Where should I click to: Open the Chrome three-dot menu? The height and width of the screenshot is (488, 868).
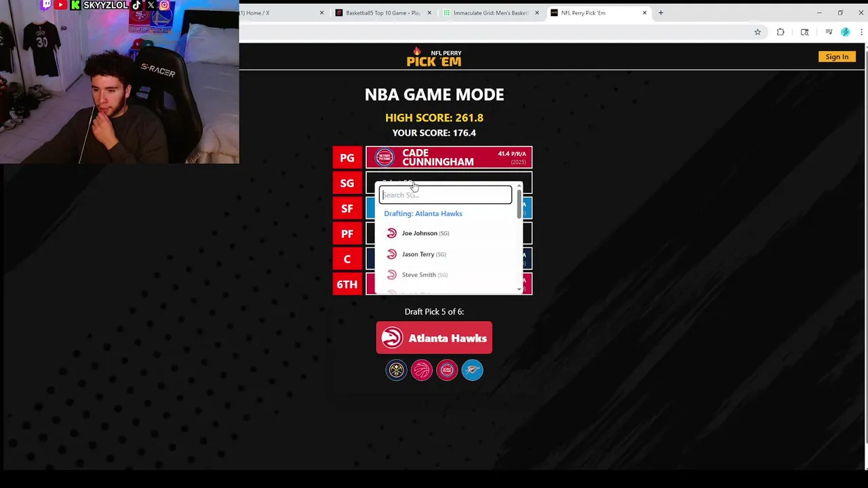[x=861, y=32]
